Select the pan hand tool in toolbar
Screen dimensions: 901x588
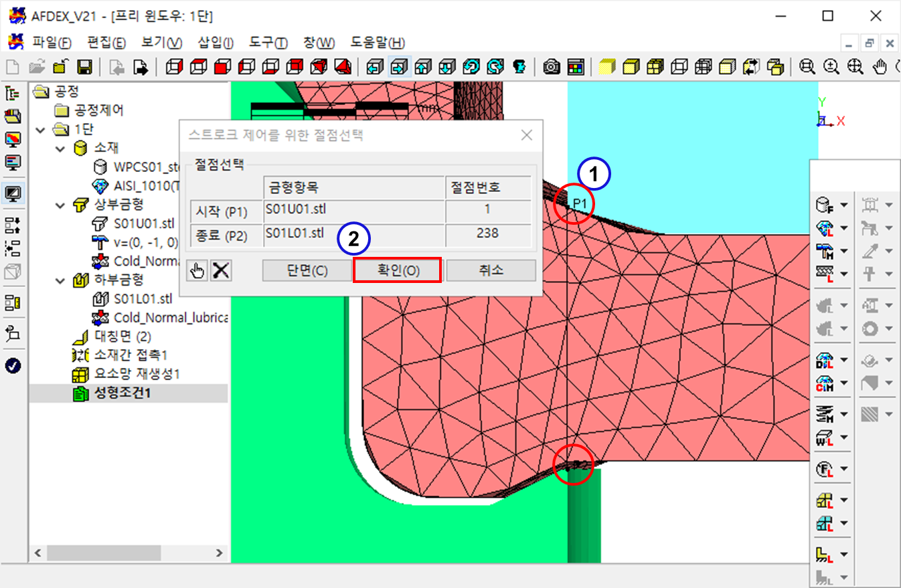(880, 67)
